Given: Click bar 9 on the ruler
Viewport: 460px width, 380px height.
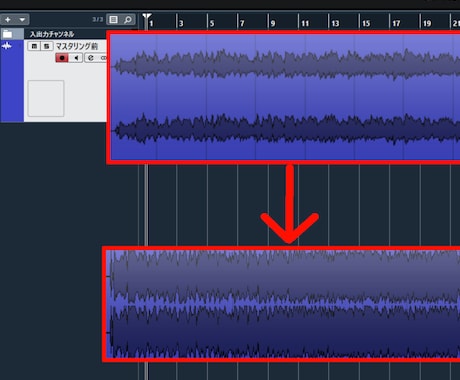Looking at the screenshot, I should [273, 23].
